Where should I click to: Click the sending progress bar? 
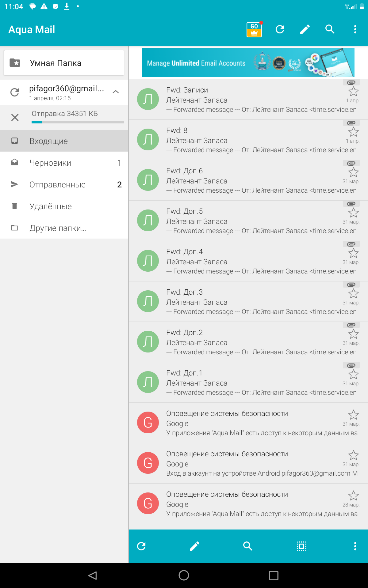[x=78, y=122]
